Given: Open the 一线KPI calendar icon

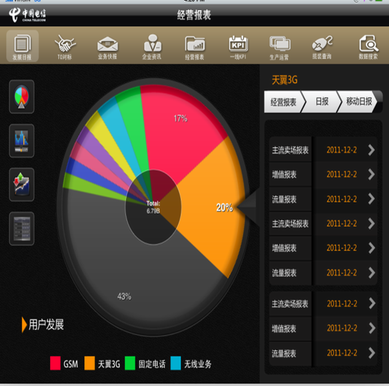Looking at the screenshot, I should click(238, 46).
